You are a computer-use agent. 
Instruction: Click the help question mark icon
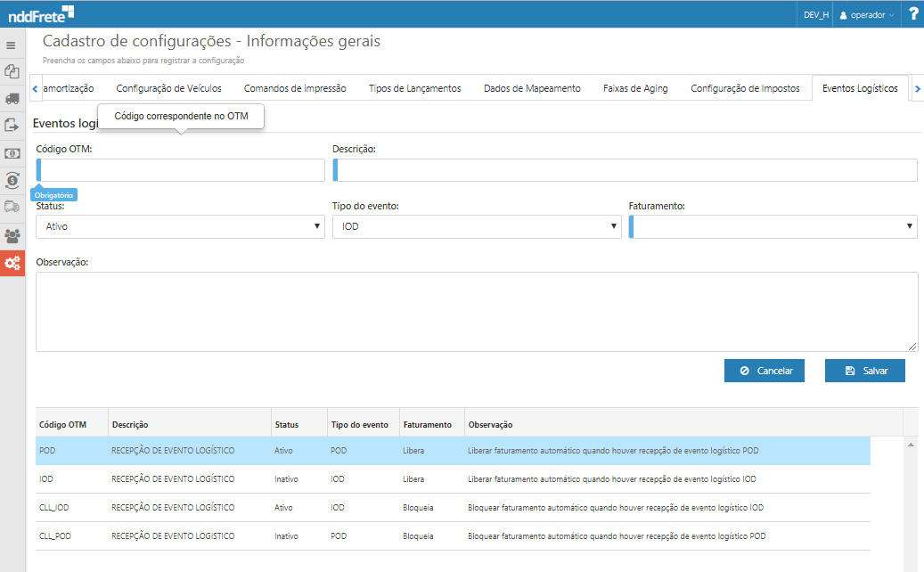point(913,14)
